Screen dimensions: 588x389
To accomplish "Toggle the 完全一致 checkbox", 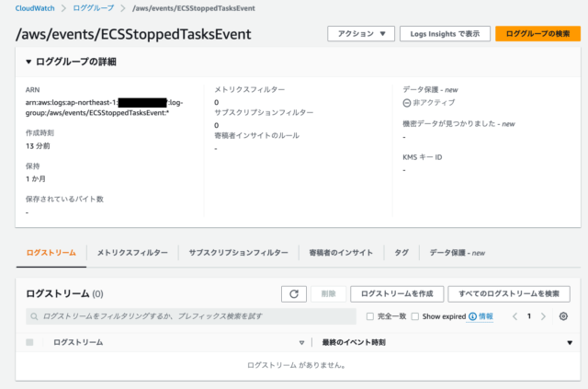I will pos(370,316).
